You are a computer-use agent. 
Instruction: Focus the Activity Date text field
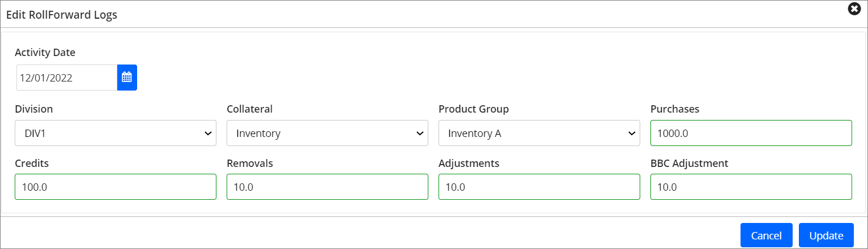[66, 78]
